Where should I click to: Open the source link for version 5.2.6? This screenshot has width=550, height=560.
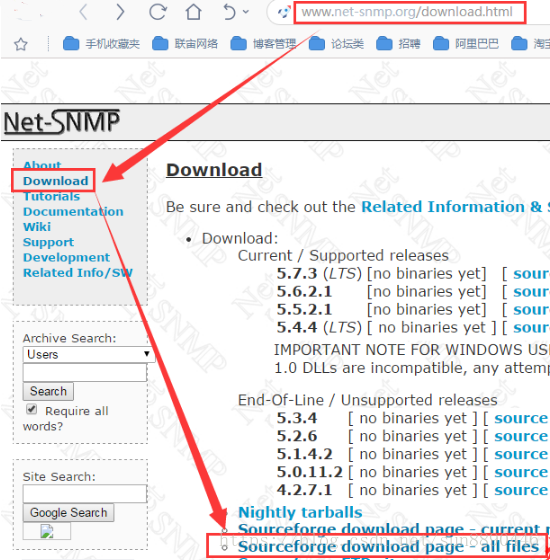click(521, 436)
